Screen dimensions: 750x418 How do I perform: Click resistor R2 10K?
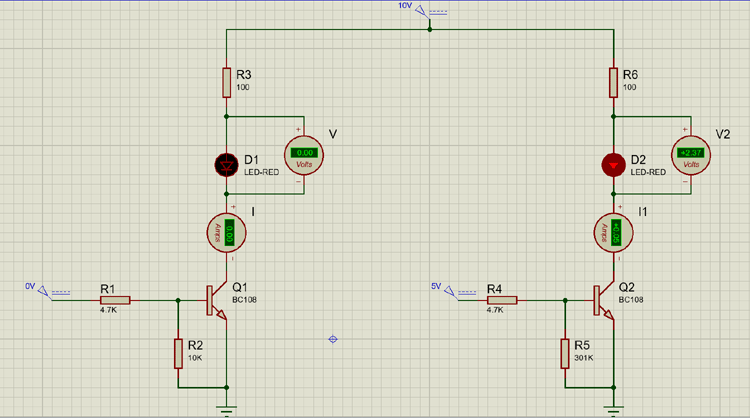pos(178,352)
